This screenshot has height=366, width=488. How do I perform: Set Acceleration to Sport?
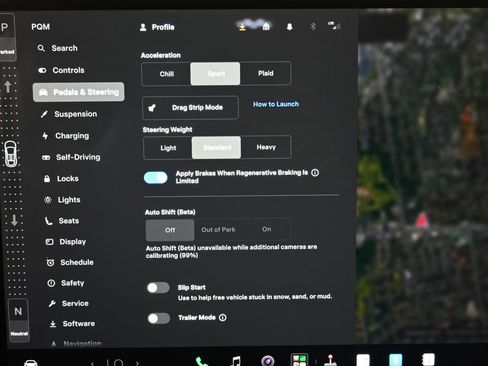tap(215, 74)
